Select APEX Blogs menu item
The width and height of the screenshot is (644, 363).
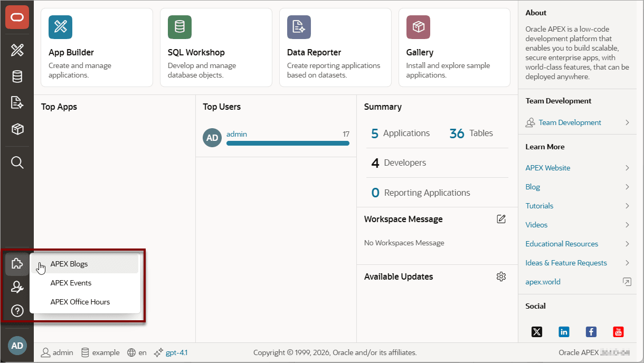pos(85,264)
